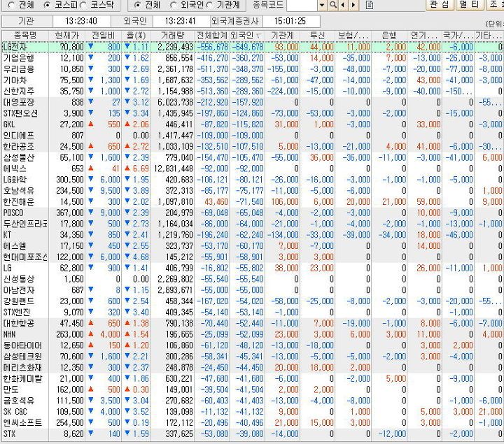Sort by 율(%) column header
The height and width of the screenshot is (444, 504).
point(136,36)
